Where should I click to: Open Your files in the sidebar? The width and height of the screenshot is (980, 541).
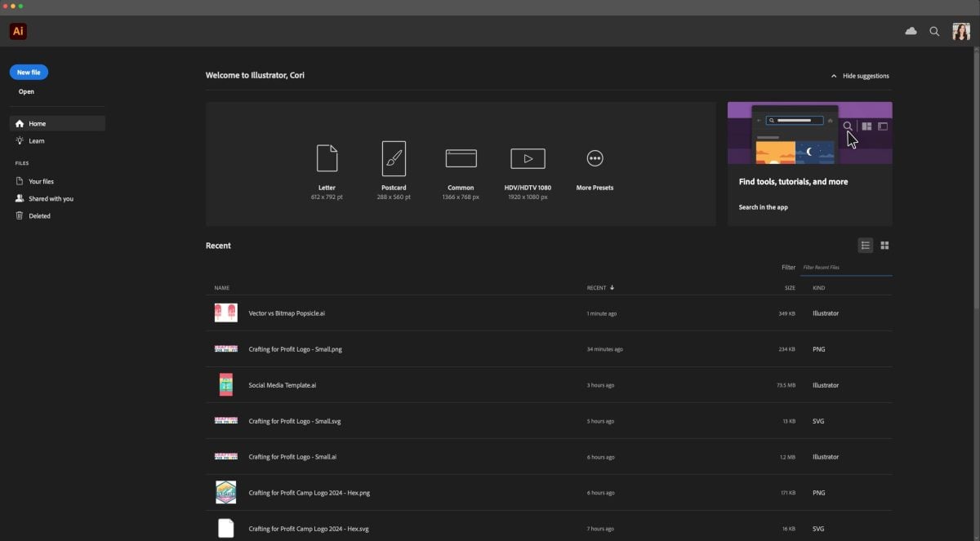[x=34, y=181]
